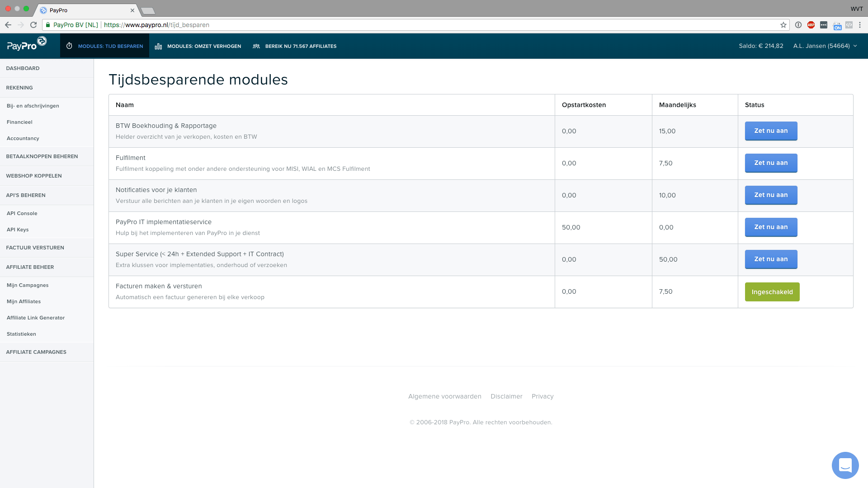Enable Notificaties voor je klanten module
Viewport: 868px width, 488px height.
(x=771, y=195)
